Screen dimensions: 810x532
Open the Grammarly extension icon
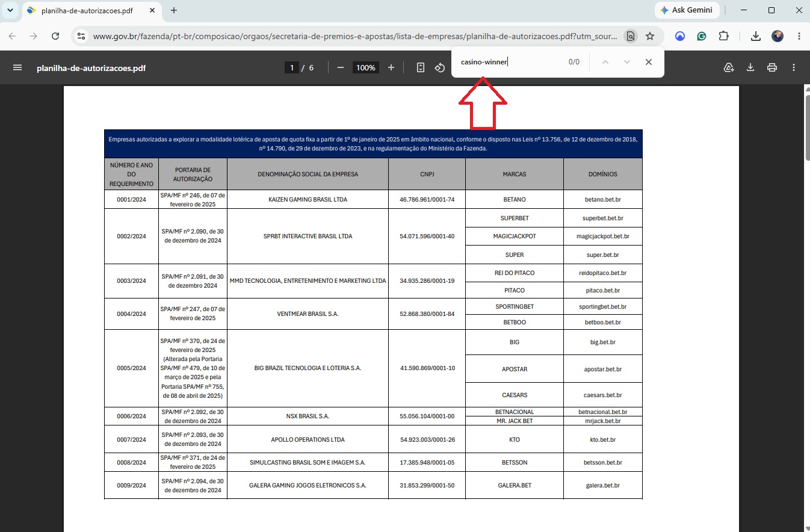702,36
